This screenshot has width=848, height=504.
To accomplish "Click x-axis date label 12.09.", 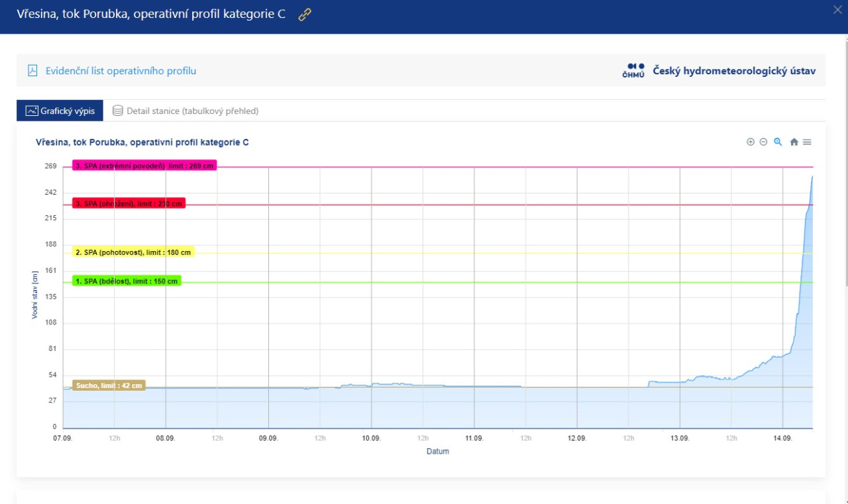I will (x=577, y=438).
